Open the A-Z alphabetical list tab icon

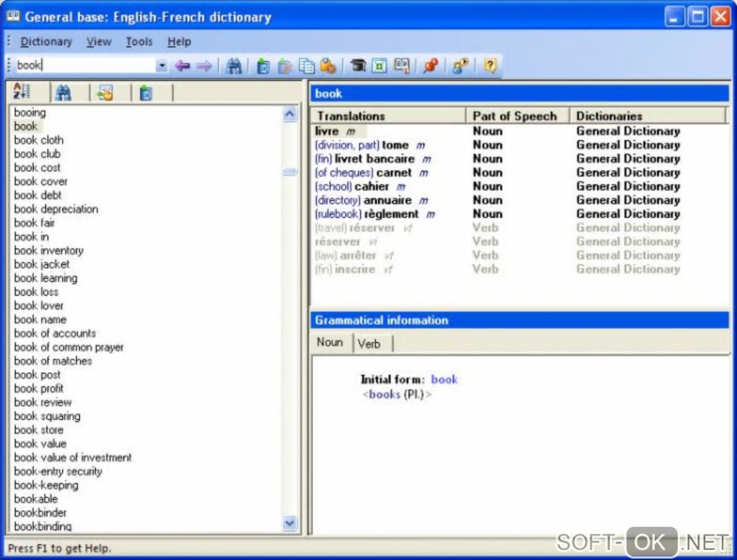tap(22, 92)
